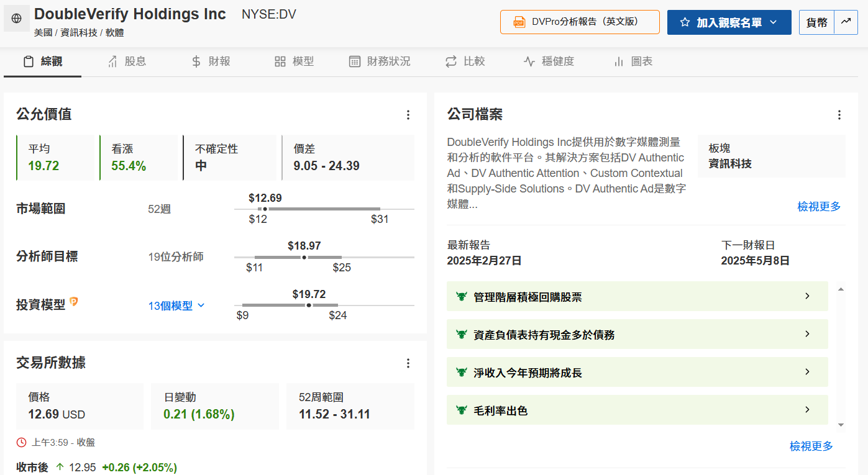Click 檢視更多 below the insights list
The image size is (868, 475).
(811, 446)
